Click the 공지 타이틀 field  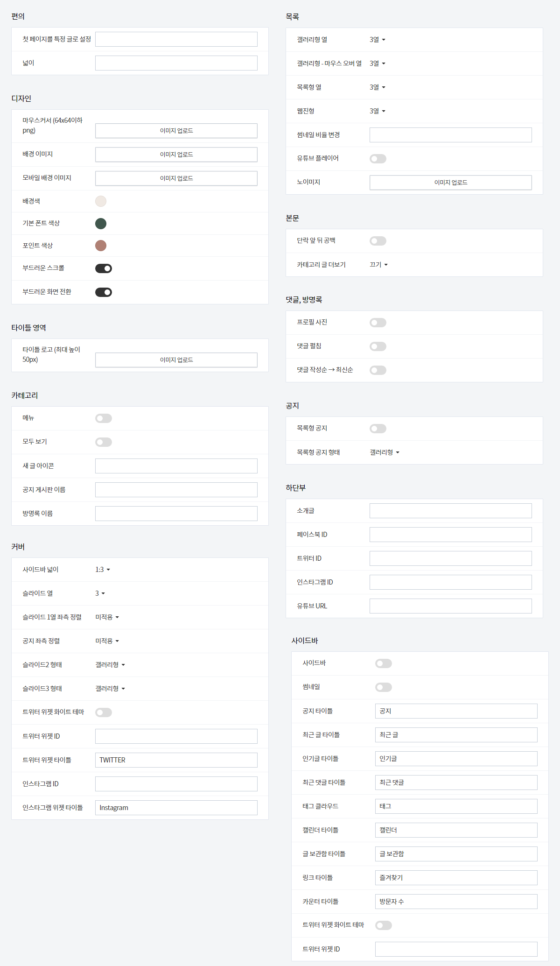tap(456, 711)
